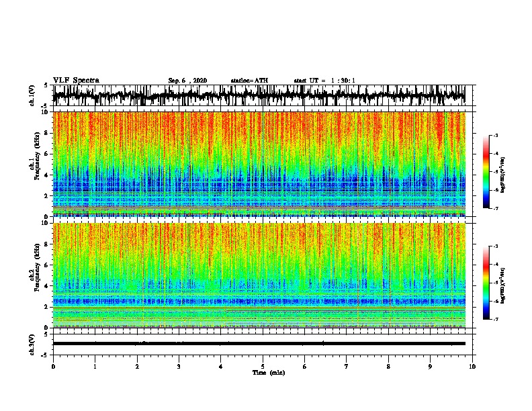
Task: Click the "station=ATH" label
Action: pyautogui.click(x=249, y=81)
